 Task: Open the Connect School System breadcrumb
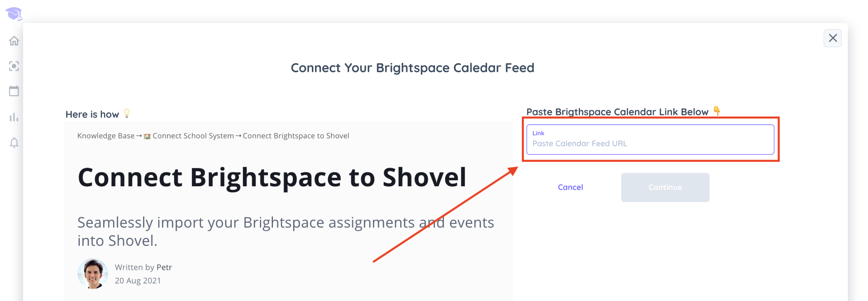193,136
